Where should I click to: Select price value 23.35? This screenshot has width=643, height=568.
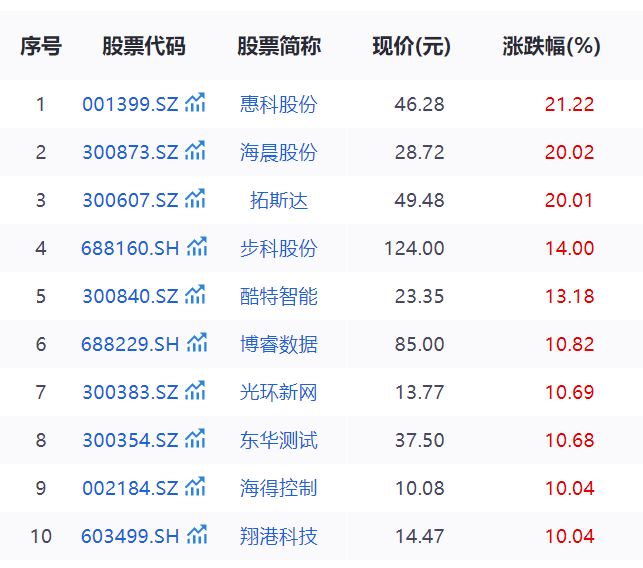[420, 296]
